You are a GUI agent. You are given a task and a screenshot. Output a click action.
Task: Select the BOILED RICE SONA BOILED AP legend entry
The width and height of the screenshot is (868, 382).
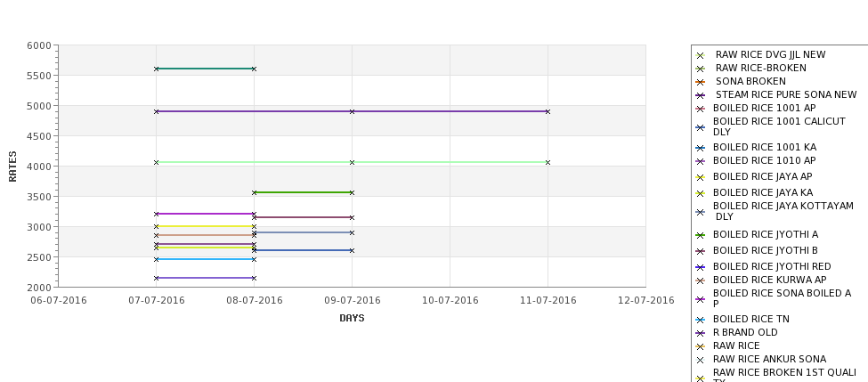click(774, 297)
